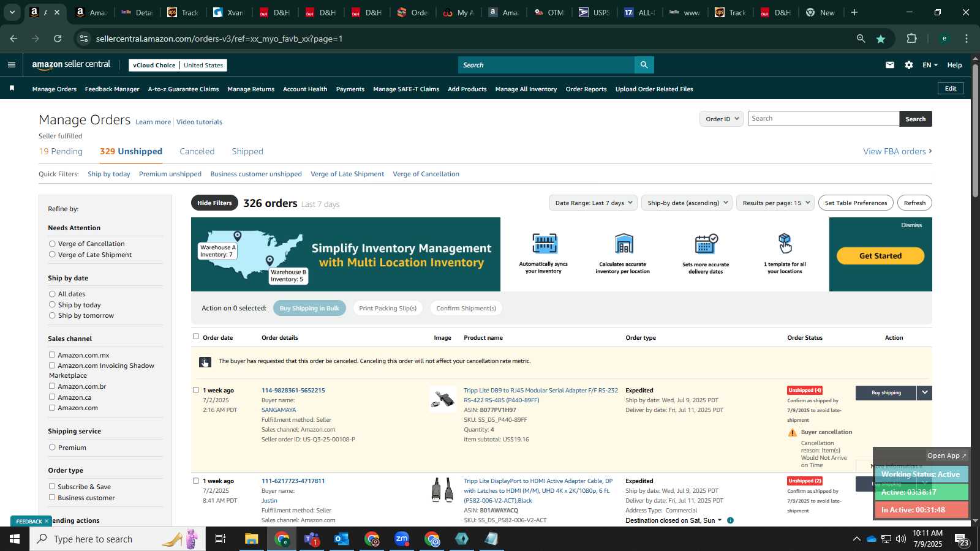Screen dimensions: 980x551
Task: Open Outlook from the taskbar
Action: click(x=342, y=539)
